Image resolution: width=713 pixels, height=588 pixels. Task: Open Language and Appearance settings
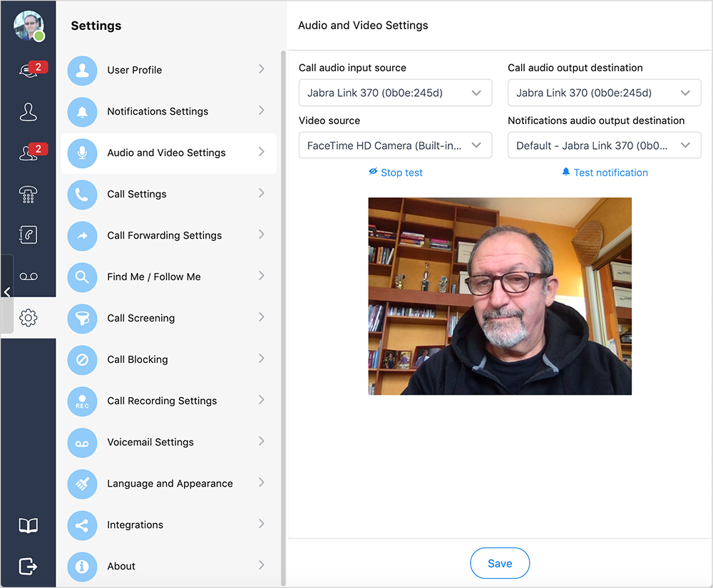click(168, 483)
